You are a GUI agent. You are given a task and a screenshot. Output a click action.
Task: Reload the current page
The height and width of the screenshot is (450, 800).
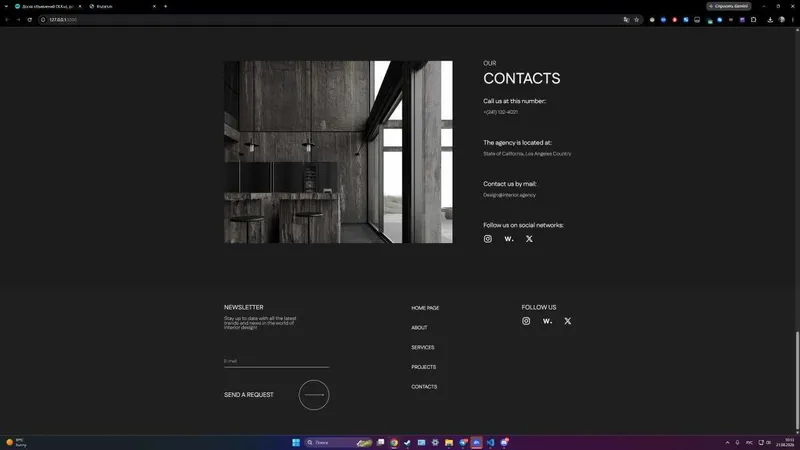[30, 19]
